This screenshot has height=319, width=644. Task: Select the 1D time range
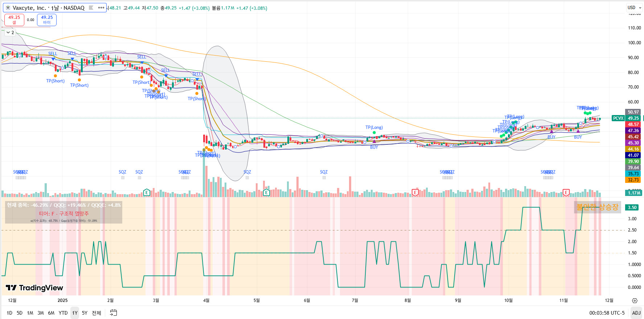click(x=9, y=313)
